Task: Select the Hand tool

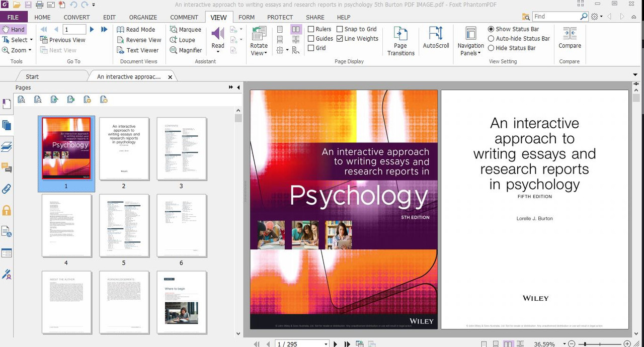Action: (14, 30)
